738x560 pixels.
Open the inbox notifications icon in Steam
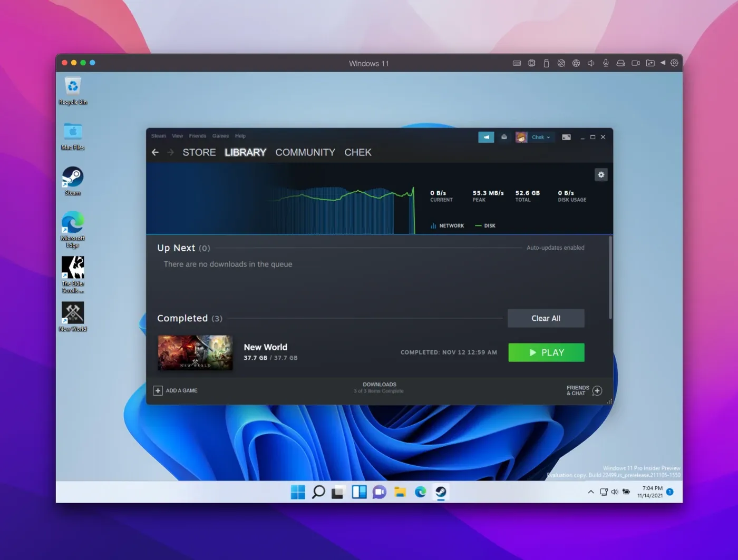click(x=504, y=137)
